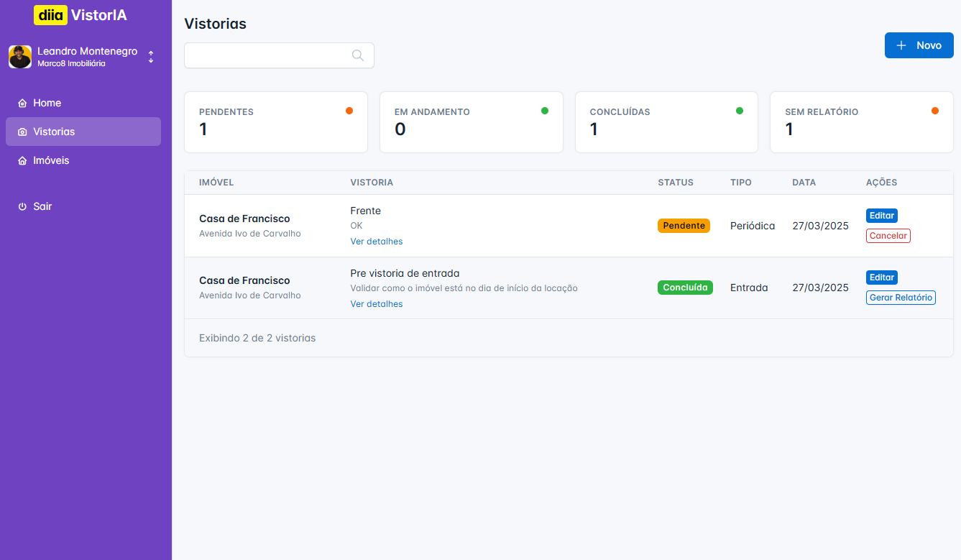Cancel the Frente vistoria
Viewport: 961px width, 560px height.
(x=888, y=236)
